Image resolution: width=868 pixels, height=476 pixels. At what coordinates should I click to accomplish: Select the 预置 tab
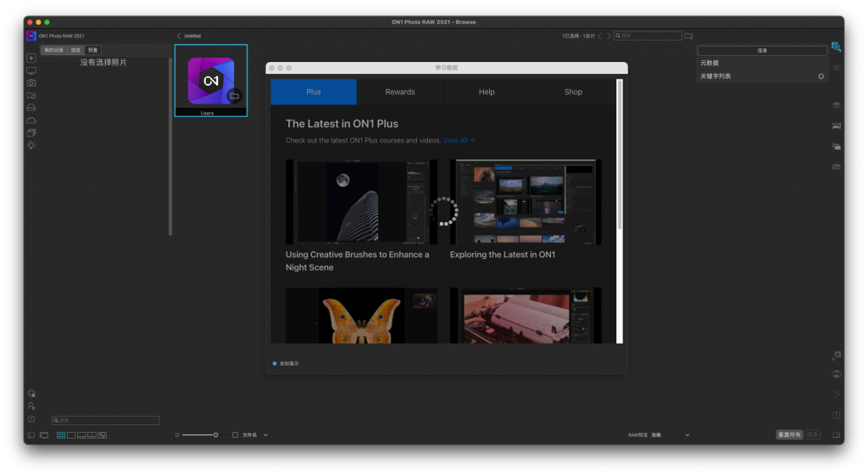(92, 50)
